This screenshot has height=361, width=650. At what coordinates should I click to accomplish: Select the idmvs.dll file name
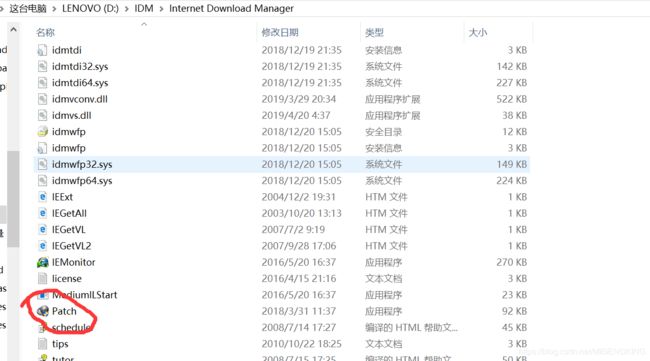point(71,115)
